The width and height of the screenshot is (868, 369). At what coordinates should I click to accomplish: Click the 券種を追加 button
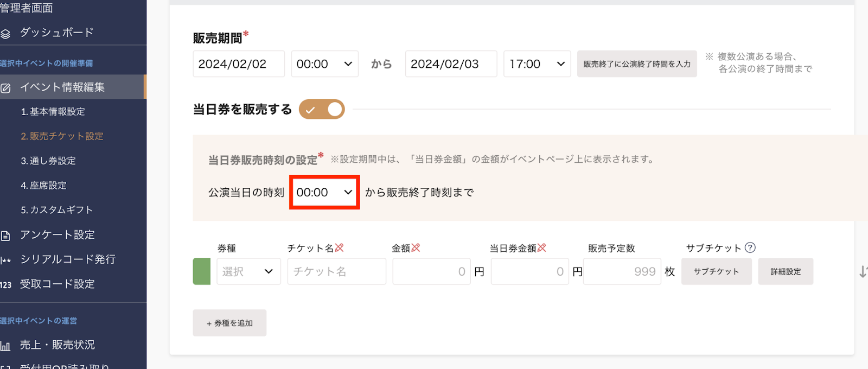pos(229,323)
